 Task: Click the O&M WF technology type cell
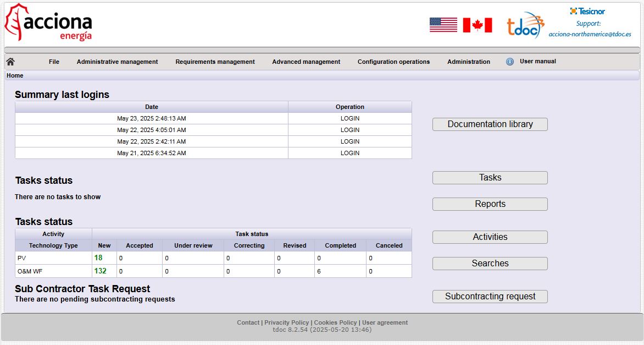[x=53, y=271]
